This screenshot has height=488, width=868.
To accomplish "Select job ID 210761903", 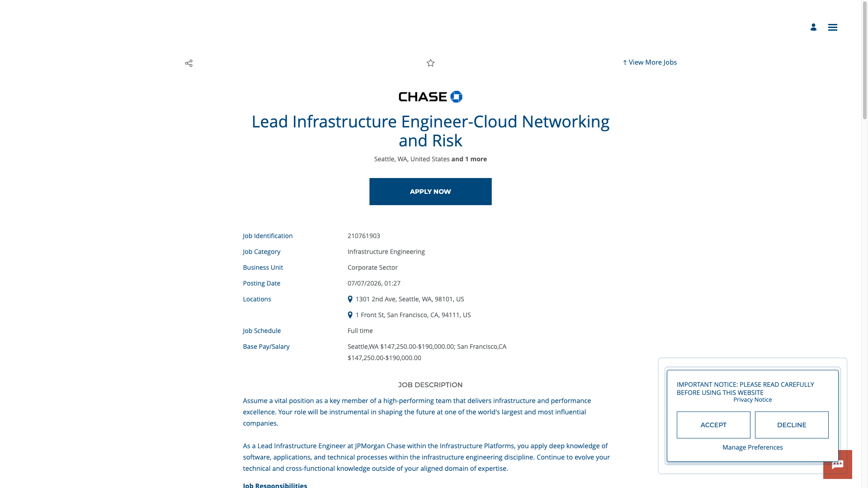I will (x=363, y=236).
